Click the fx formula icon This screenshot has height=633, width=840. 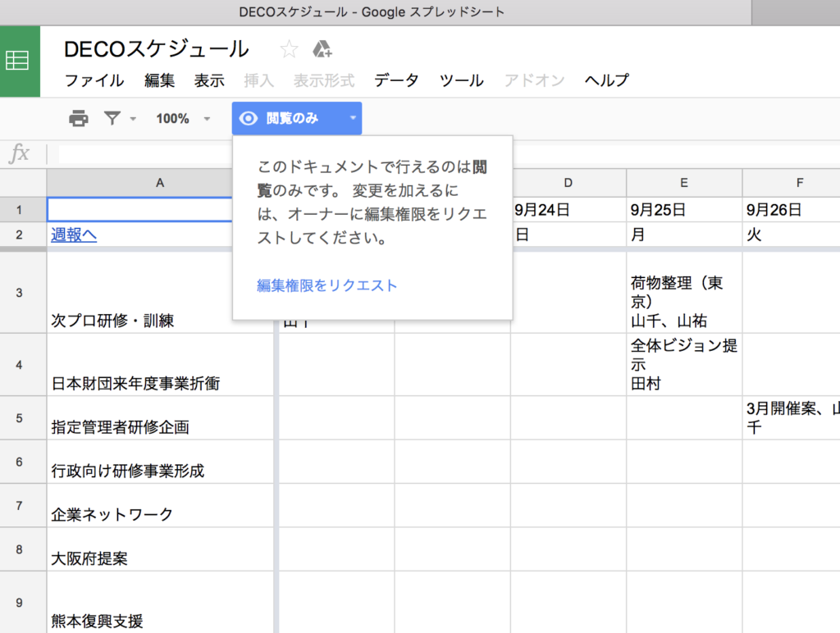point(20,153)
